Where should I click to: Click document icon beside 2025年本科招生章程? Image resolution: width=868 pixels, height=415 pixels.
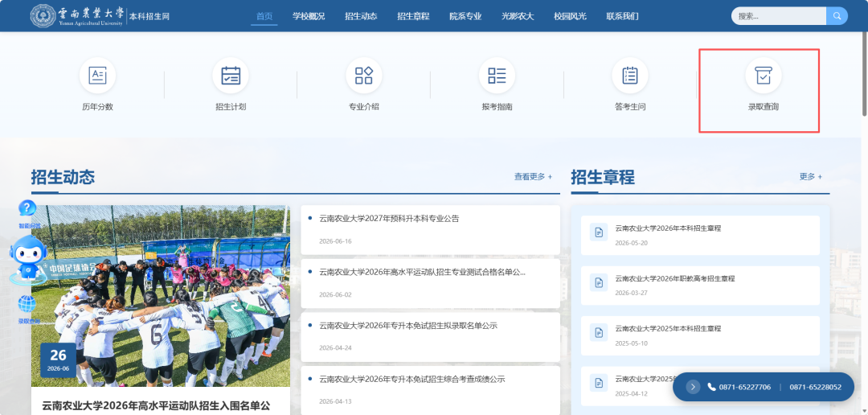point(599,332)
